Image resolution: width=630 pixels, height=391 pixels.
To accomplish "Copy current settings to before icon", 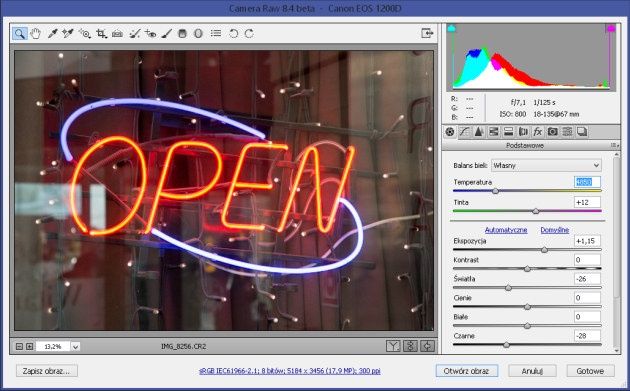I will tap(428, 346).
